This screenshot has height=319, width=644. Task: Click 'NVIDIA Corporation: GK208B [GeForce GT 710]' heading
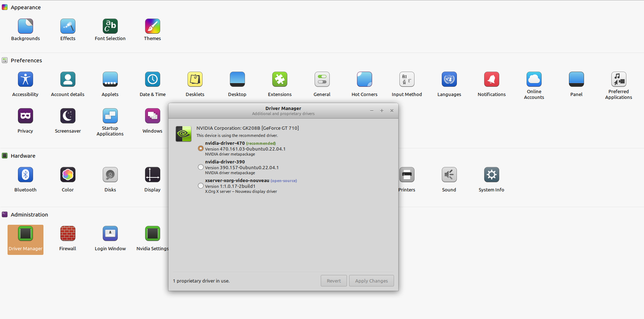[248, 128]
